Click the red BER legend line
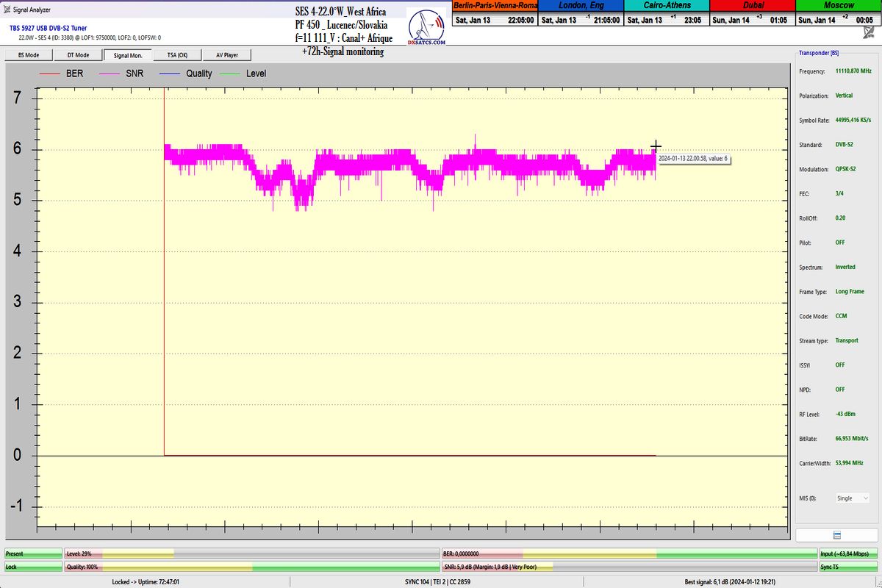This screenshot has width=882, height=588. [49, 73]
